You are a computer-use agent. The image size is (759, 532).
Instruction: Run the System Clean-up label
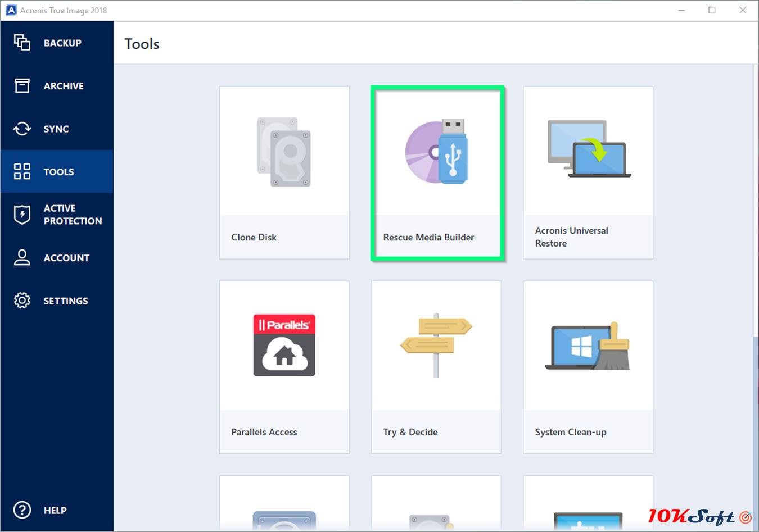pyautogui.click(x=571, y=432)
